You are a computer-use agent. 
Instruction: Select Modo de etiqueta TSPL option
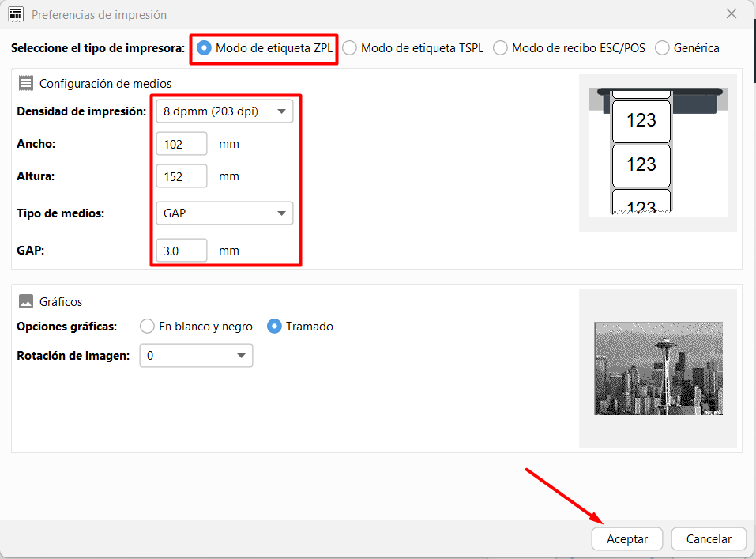pos(349,48)
